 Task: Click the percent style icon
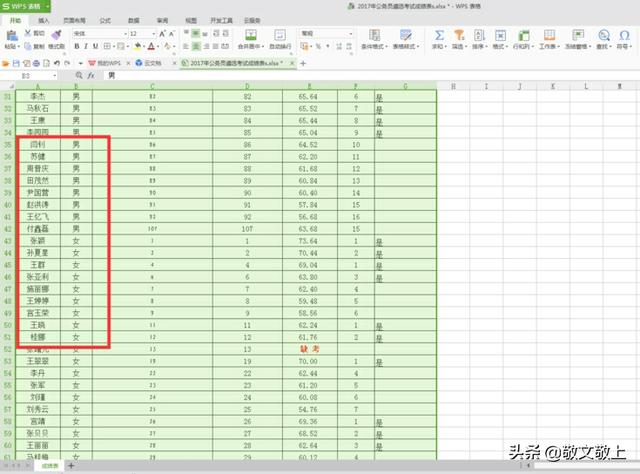318,46
